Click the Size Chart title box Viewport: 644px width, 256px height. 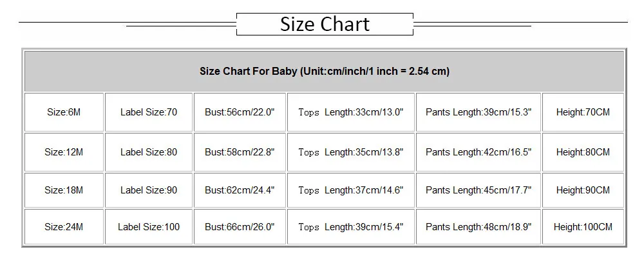pyautogui.click(x=325, y=24)
